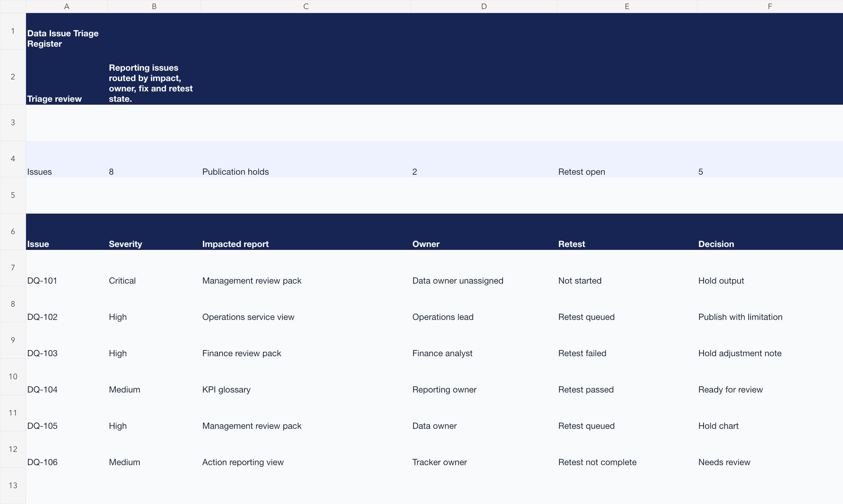Click the 'Owner' column heading cell

[x=484, y=232]
